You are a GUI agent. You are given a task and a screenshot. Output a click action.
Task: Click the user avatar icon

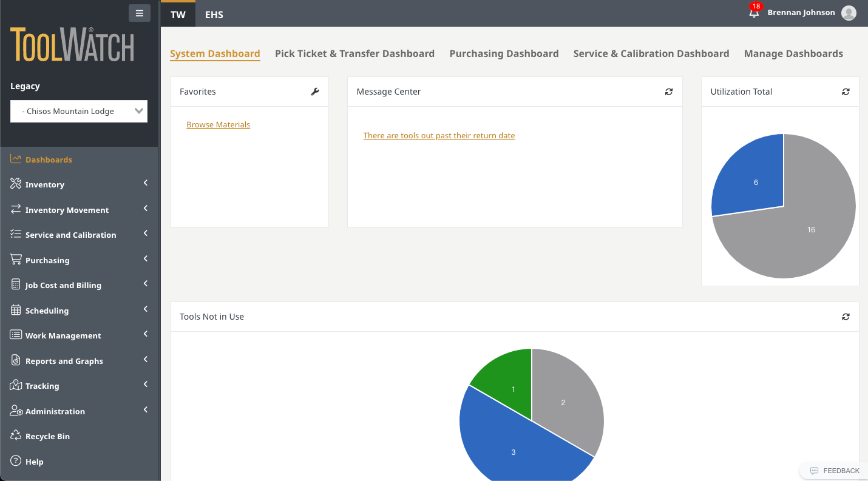(849, 13)
